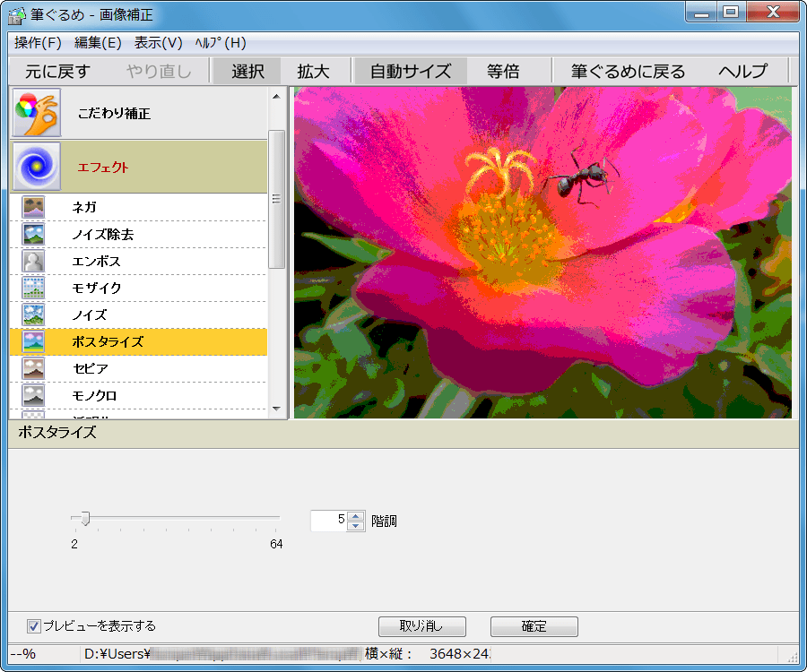
Task: Click the エンボス effect thumbnail icon
Action: pos(33,261)
